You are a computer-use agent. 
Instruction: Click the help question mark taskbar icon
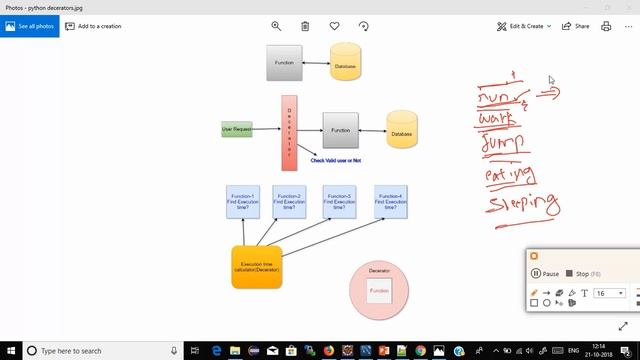pyautogui.click(x=459, y=351)
